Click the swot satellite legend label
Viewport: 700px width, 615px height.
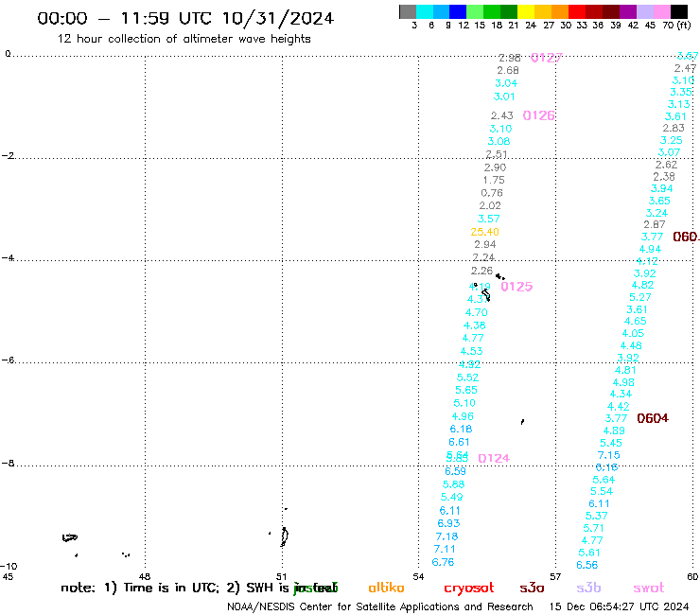[x=649, y=588]
